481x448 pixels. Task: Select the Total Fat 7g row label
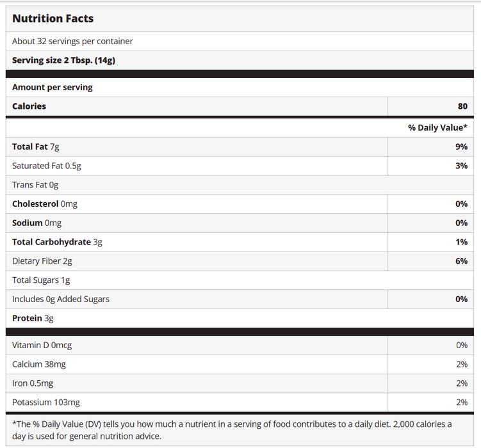click(36, 147)
